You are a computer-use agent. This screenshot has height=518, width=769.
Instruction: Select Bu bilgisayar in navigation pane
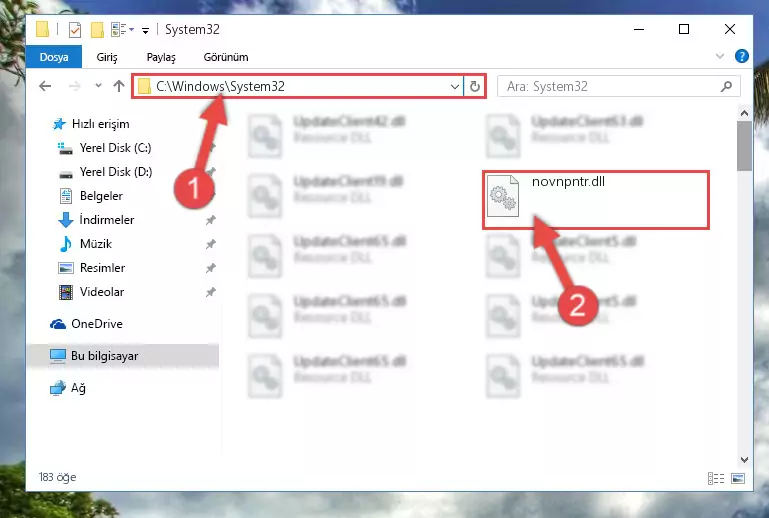124,356
